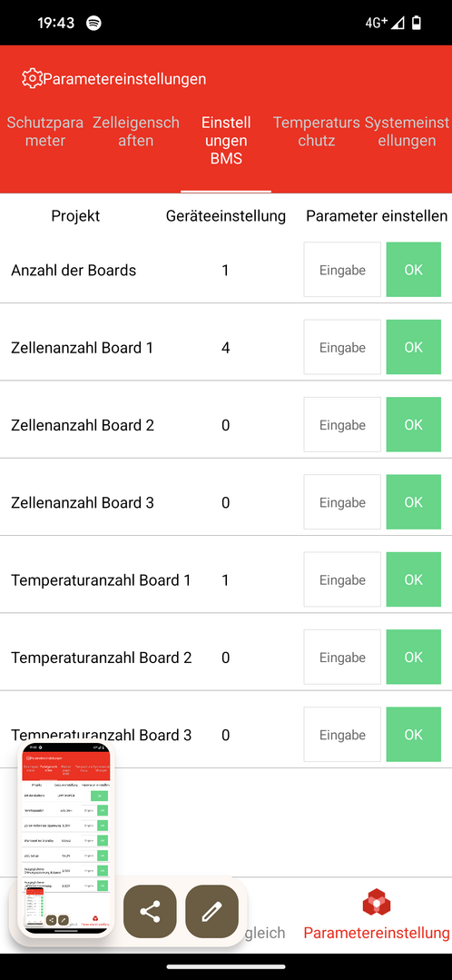The height and width of the screenshot is (980, 452).
Task: Focus Eingabe field for Temperaturanzahl Board 3
Action: (342, 735)
